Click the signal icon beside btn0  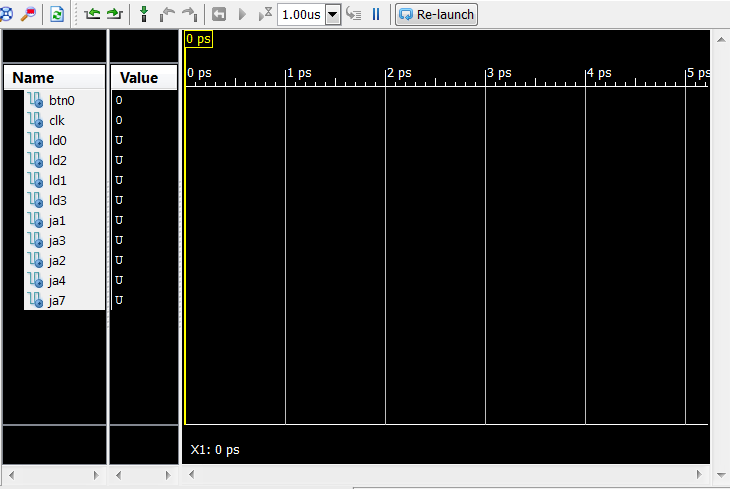coord(36,100)
